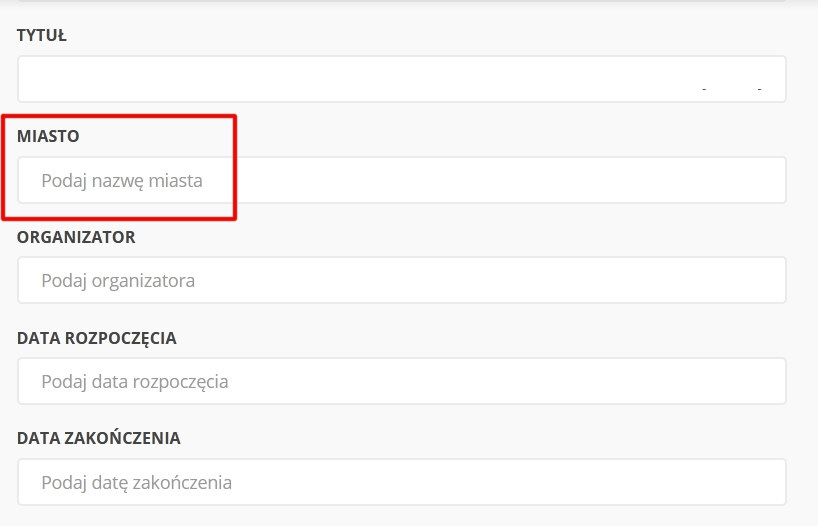Click the right end of the Tytuł field
The height and width of the screenshot is (526, 818).
[x=770, y=79]
